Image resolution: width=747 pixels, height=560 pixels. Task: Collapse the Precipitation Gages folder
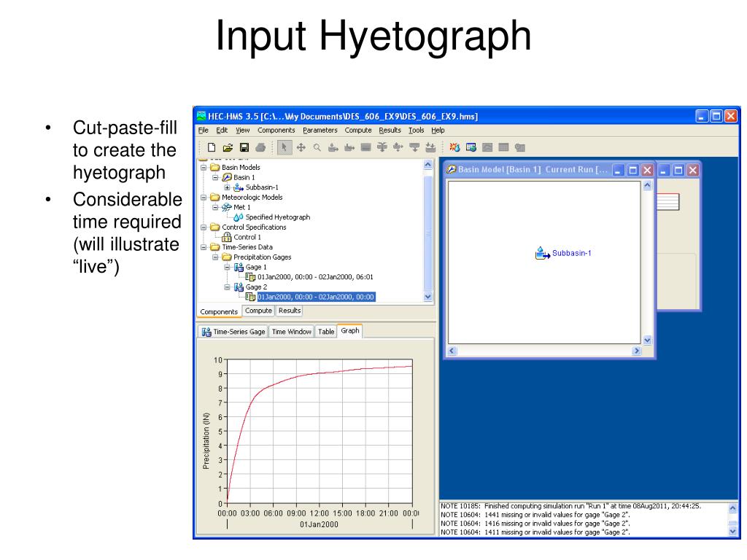click(215, 257)
